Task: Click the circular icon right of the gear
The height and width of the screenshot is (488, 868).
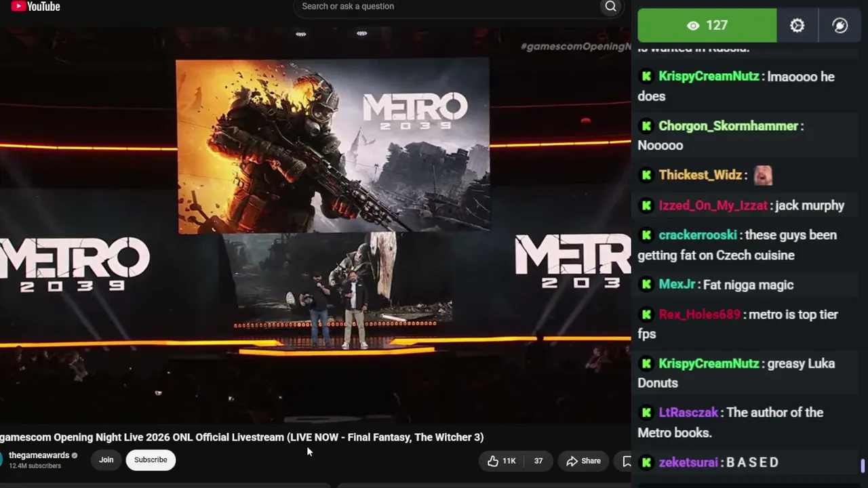Action: tap(840, 26)
